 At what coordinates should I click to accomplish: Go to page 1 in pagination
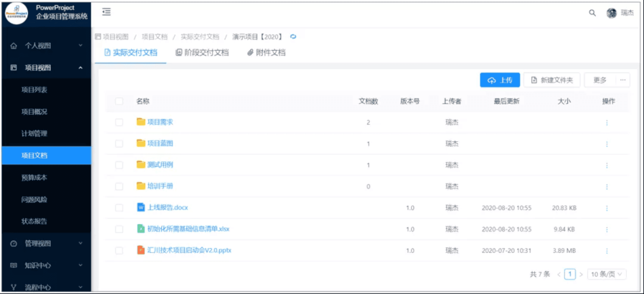coord(570,274)
